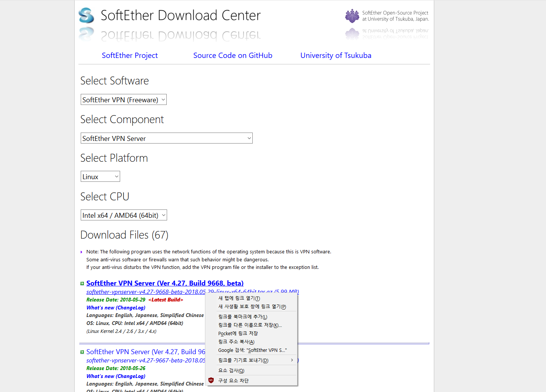Choose '링크 주소 복사' in the context menu
The width and height of the screenshot is (546, 392).
[236, 342]
